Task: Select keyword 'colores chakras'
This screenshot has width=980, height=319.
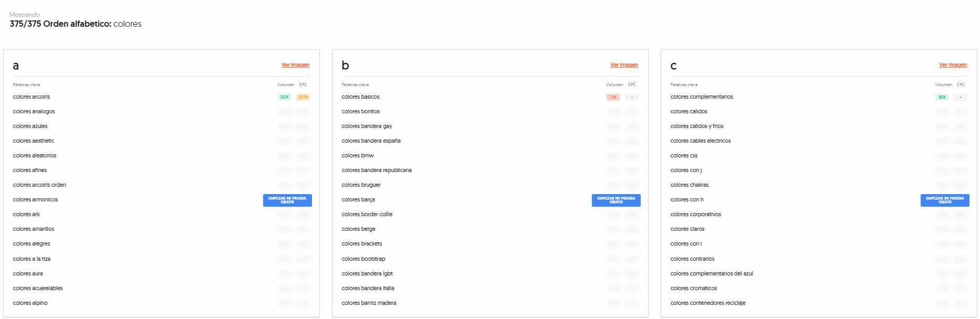Action: coord(689,185)
